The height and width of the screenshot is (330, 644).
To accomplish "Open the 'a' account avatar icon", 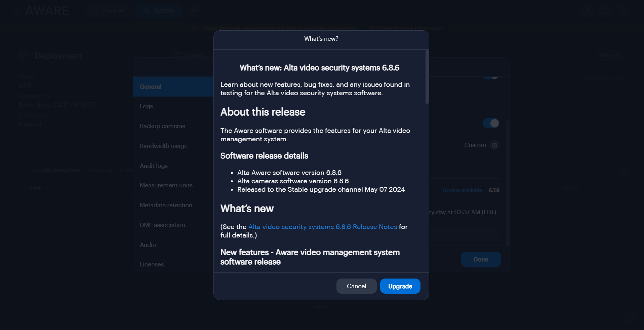I will [x=623, y=11].
